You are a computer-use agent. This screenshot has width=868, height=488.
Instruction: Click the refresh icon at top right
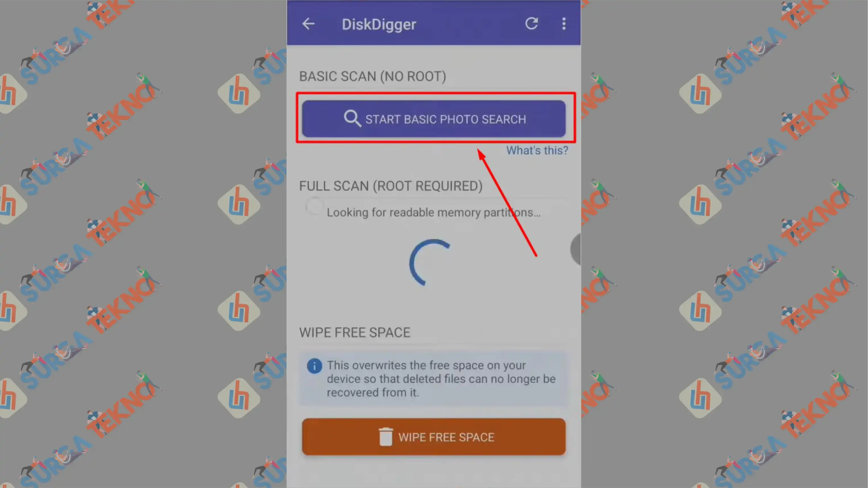532,23
